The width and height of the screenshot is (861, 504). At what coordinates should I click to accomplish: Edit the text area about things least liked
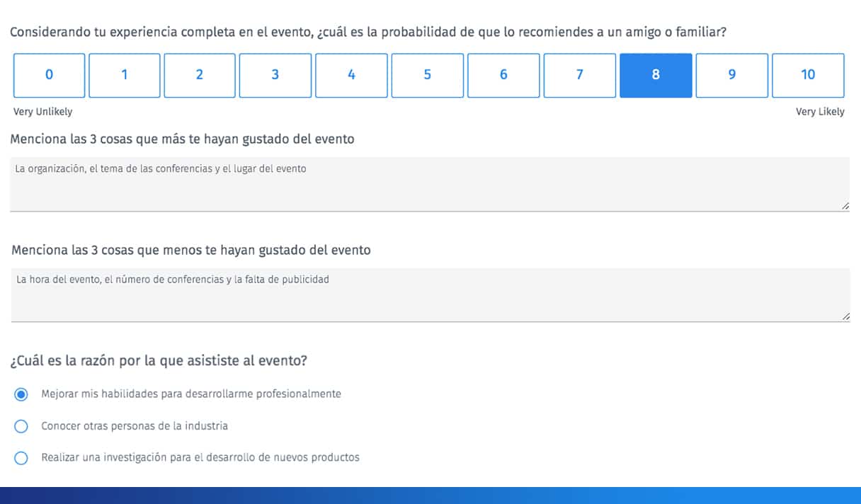click(x=430, y=294)
